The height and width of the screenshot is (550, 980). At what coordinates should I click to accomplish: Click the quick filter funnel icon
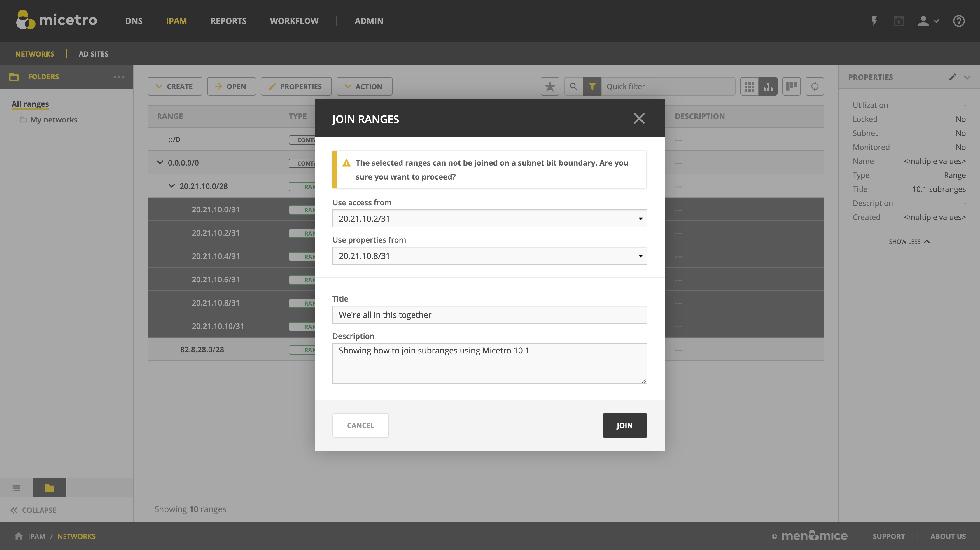[592, 87]
